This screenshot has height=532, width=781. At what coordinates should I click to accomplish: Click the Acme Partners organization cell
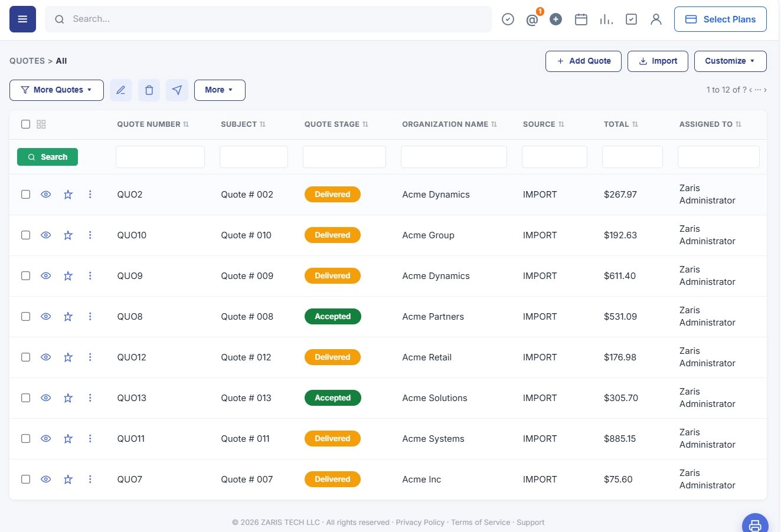433,317
